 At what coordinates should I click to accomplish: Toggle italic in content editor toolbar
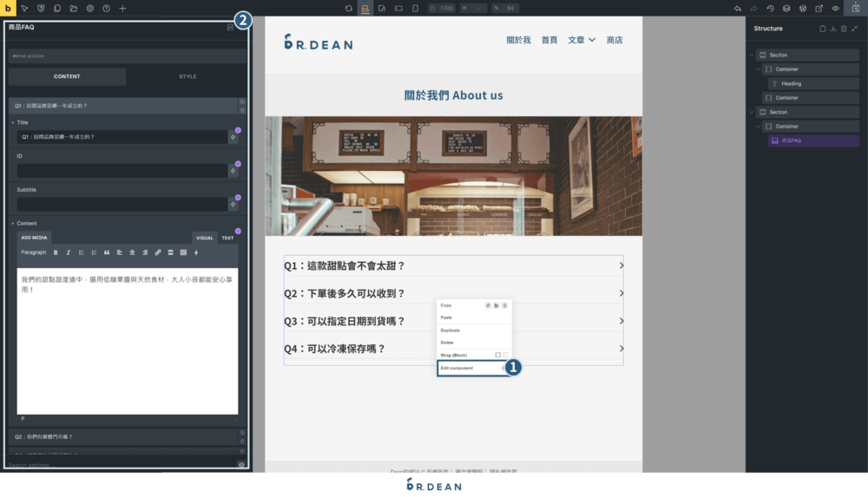click(68, 252)
